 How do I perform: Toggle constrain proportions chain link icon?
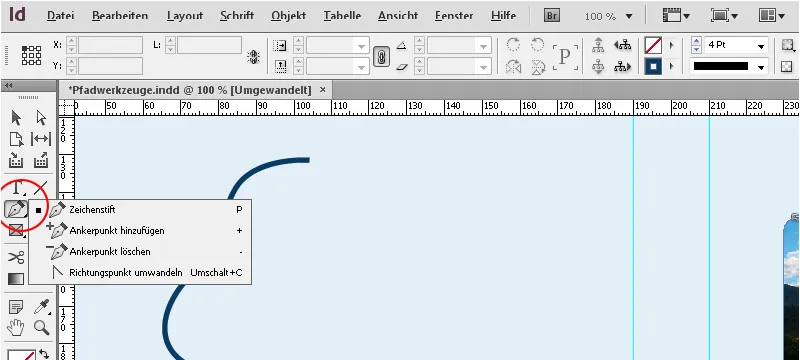pyautogui.click(x=381, y=56)
